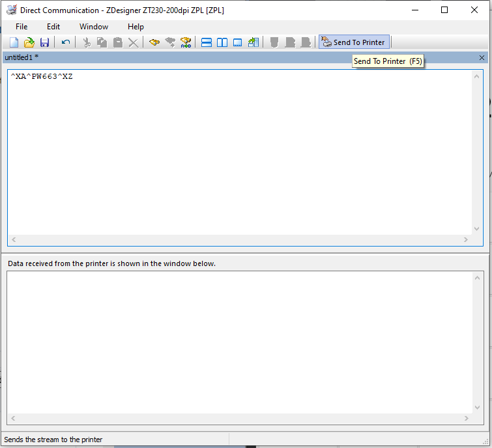This screenshot has height=448, width=492.
Task: Click the editor's horizontal scrollbar right arrow
Action: point(465,240)
